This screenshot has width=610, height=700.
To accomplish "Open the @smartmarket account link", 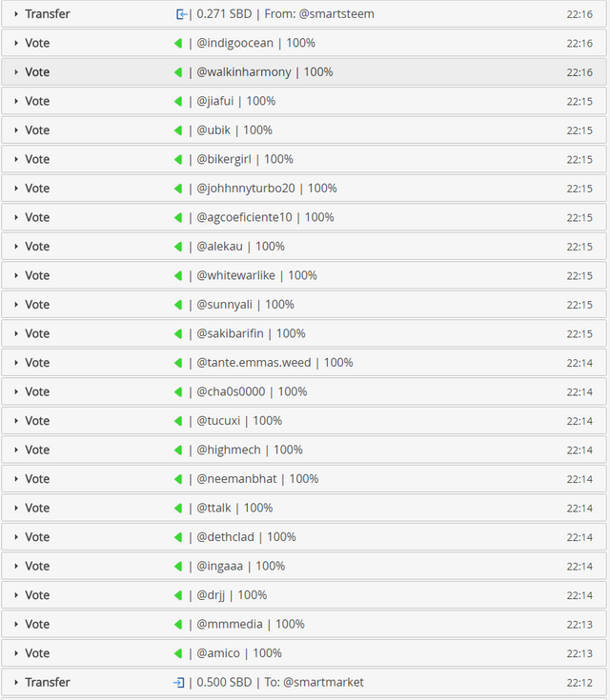I will (323, 683).
